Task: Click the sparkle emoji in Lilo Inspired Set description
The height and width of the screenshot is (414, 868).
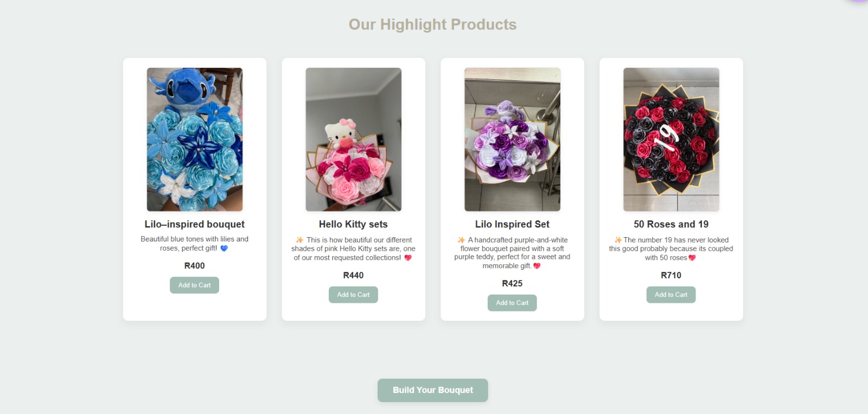Action: [x=461, y=240]
